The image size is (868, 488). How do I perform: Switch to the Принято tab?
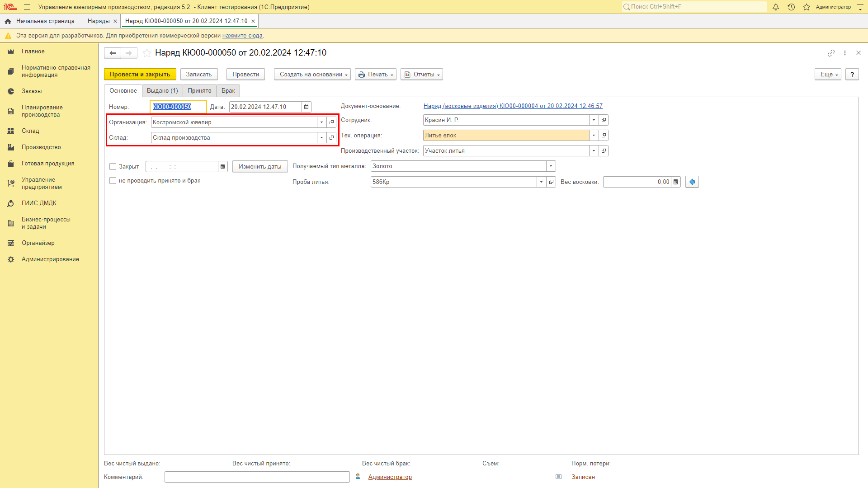[x=200, y=91]
